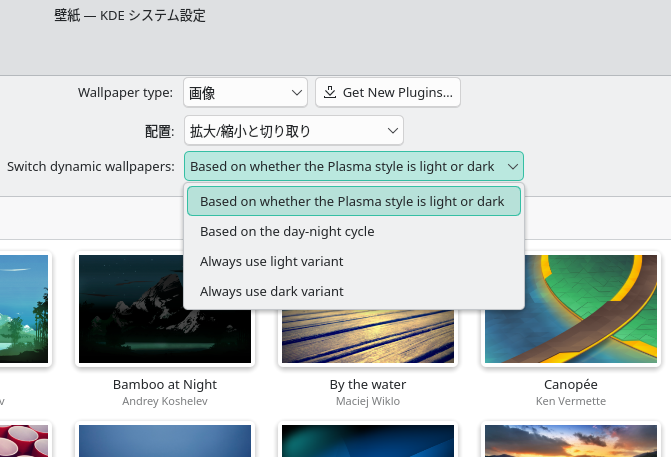Viewport: 671px width, 457px height.
Task: Open the Wallpaper type dropdown showing 画像
Action: click(x=245, y=93)
